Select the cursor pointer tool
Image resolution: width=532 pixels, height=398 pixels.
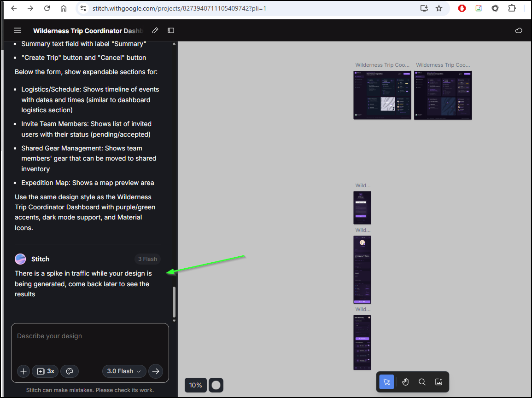[386, 382]
